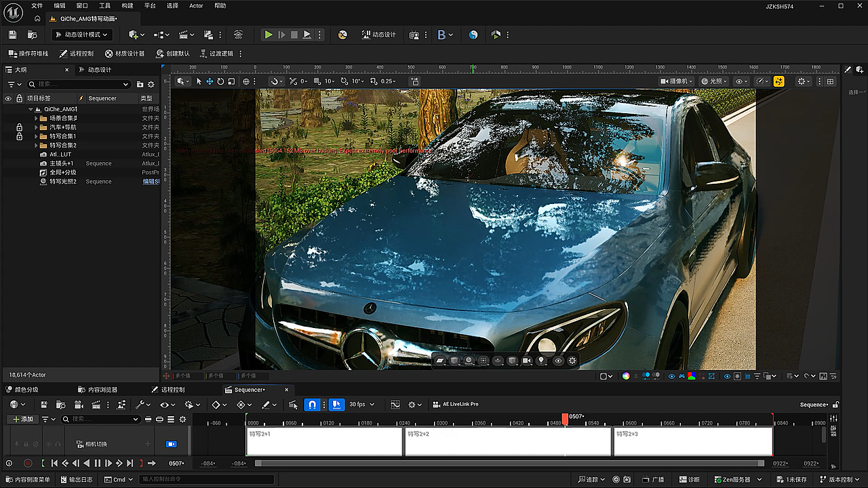Screen dimensions: 868x488
Task: Click the RGB channels icon below the viewport
Action: (x=692, y=376)
